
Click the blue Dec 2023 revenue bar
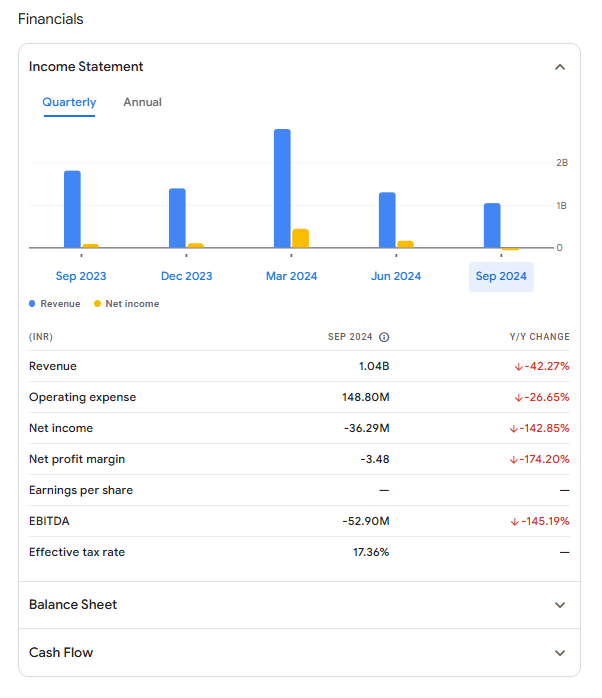[x=177, y=218]
